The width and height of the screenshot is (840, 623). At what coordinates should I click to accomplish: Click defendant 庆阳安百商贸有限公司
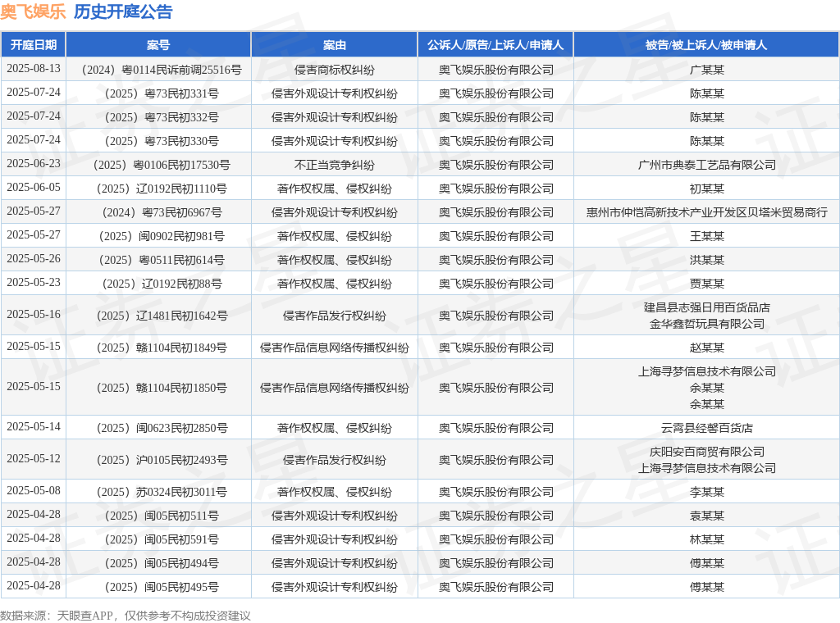[706, 452]
